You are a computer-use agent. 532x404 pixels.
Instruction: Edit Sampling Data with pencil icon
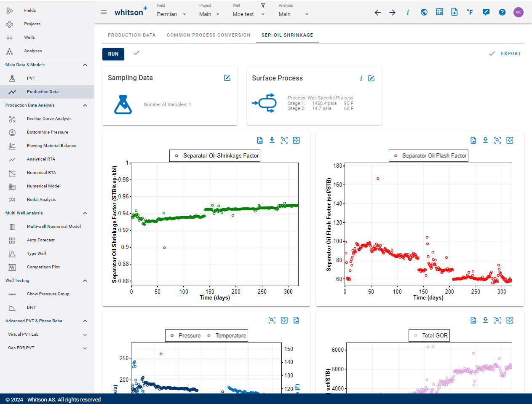[227, 78]
